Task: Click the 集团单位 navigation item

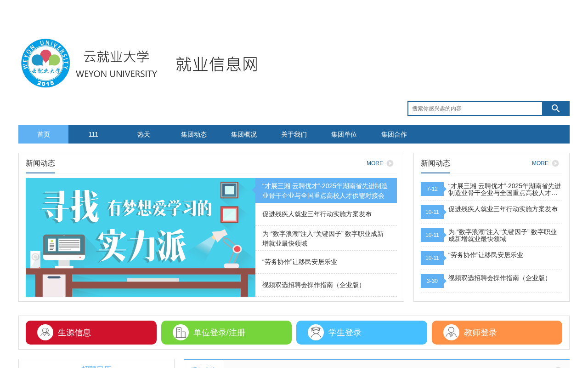Action: tap(344, 134)
